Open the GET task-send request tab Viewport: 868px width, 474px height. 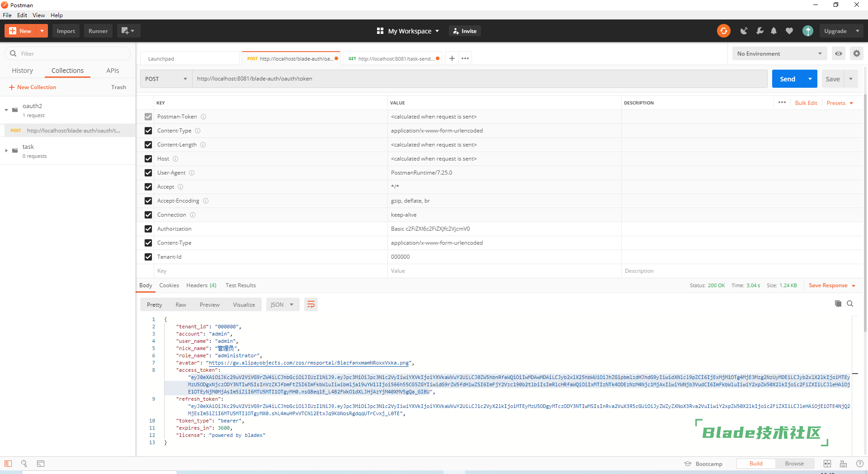tap(392, 58)
